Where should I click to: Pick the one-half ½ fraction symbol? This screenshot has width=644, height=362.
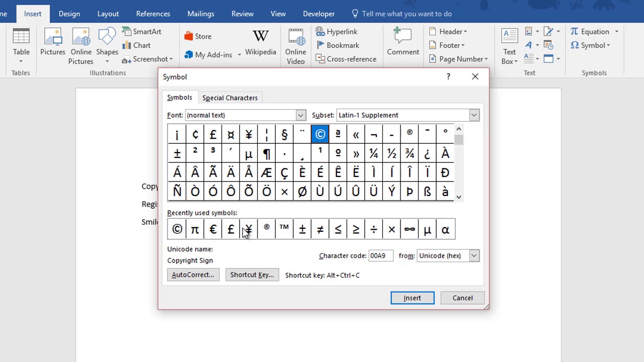click(x=391, y=153)
